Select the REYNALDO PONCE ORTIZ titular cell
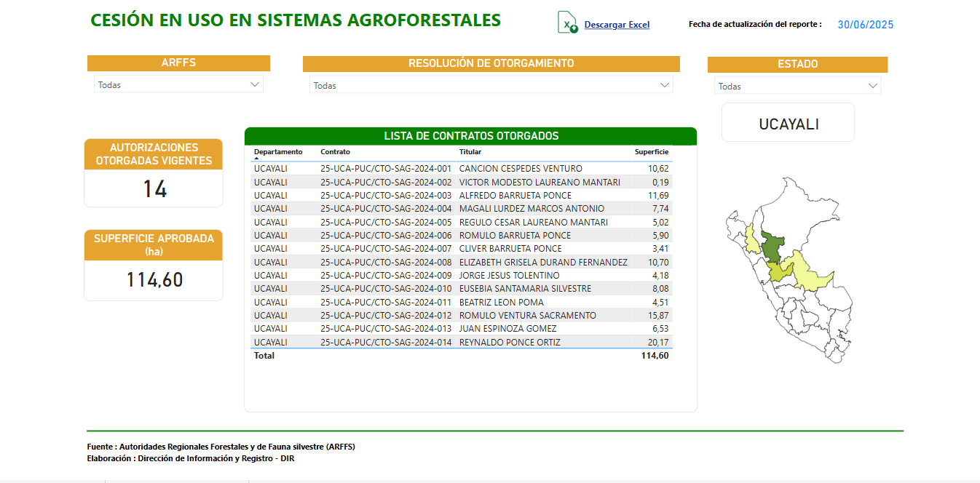Screen dimensions: 980x483 pos(510,343)
